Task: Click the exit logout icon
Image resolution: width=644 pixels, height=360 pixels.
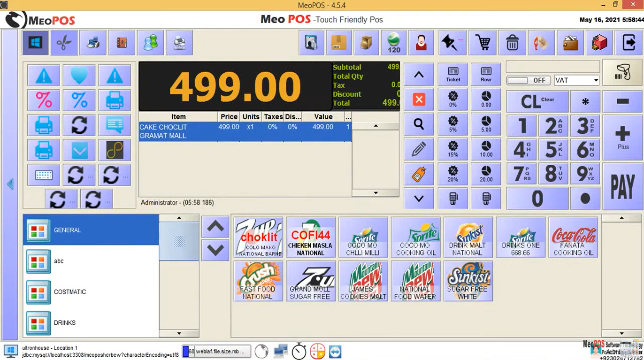Action: click(x=629, y=43)
